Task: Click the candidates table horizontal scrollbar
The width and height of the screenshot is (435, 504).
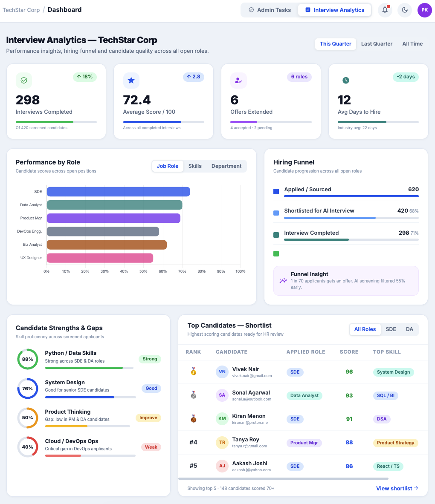Action: pyautogui.click(x=284, y=478)
